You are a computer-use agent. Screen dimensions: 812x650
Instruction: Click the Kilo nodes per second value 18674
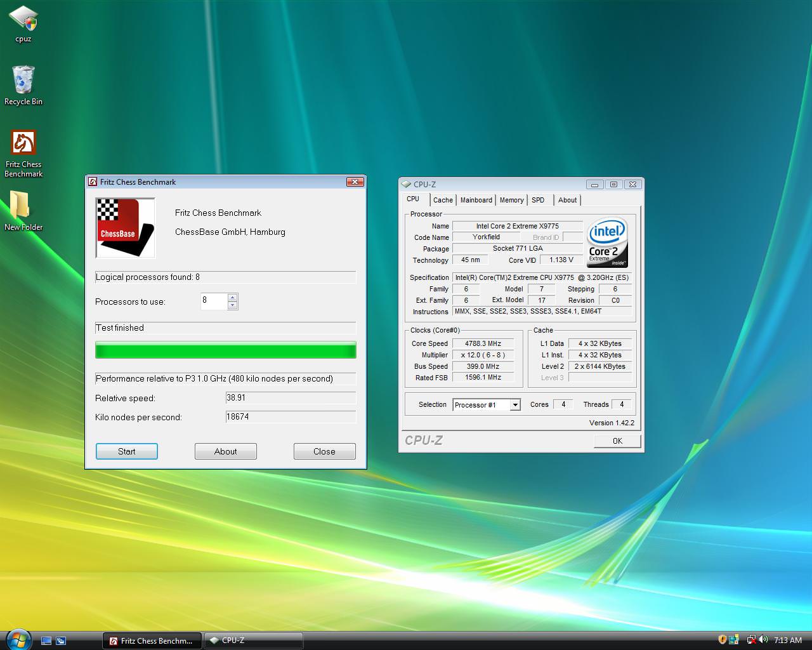click(x=291, y=416)
